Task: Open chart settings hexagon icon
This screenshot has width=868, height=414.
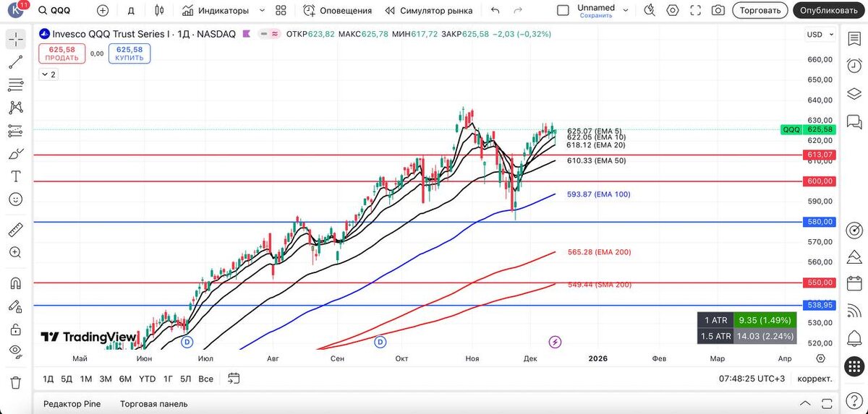Action: (673, 11)
